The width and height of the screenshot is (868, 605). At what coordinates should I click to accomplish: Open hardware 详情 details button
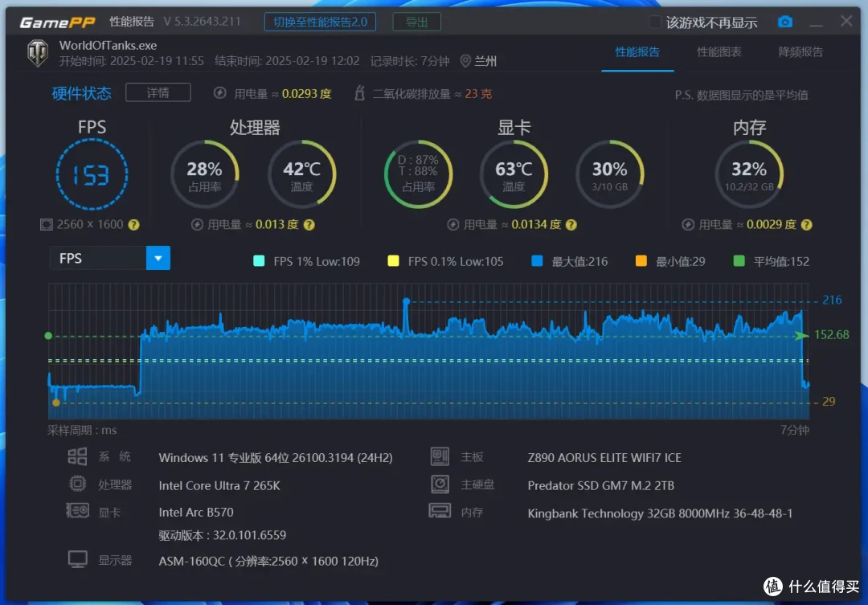coord(158,92)
